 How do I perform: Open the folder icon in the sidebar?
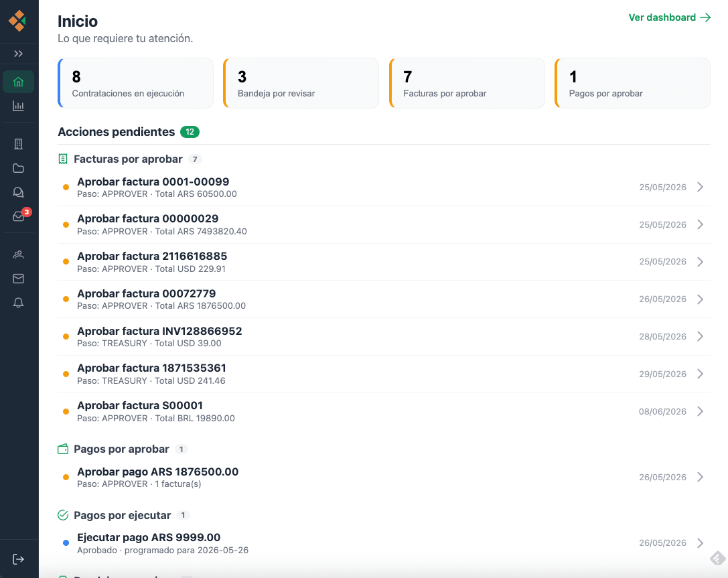click(x=18, y=168)
